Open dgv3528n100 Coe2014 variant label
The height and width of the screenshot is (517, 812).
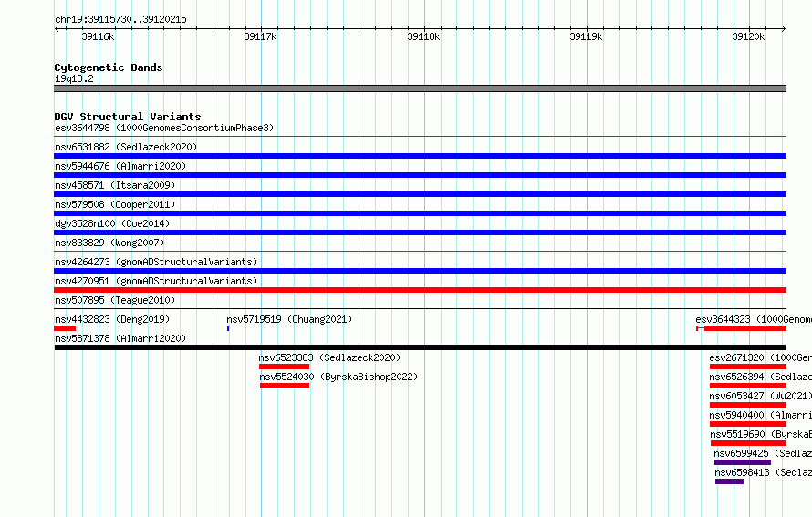112,223
